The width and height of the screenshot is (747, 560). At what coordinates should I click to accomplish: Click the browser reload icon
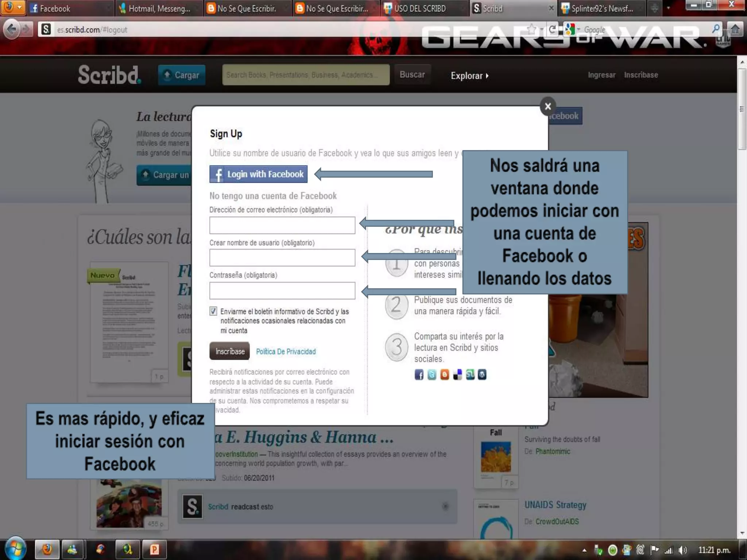point(552,29)
